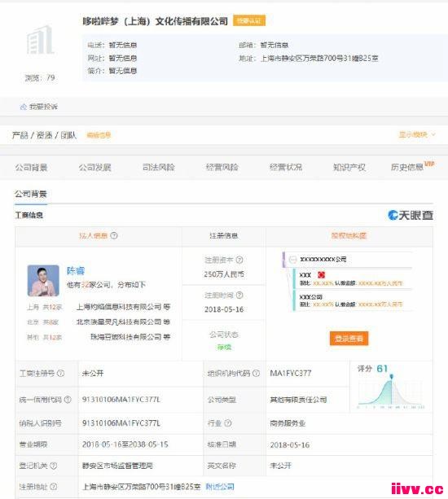This screenshot has width=448, height=499.
Task: Click the score 61 distribution chart
Action: pos(391,392)
